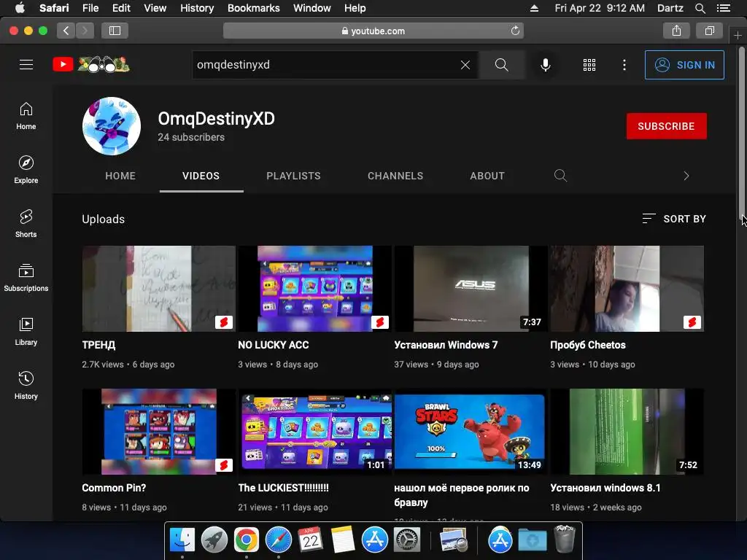This screenshot has width=747, height=560.
Task: Open the YouTube apps grid icon
Action: point(589,65)
